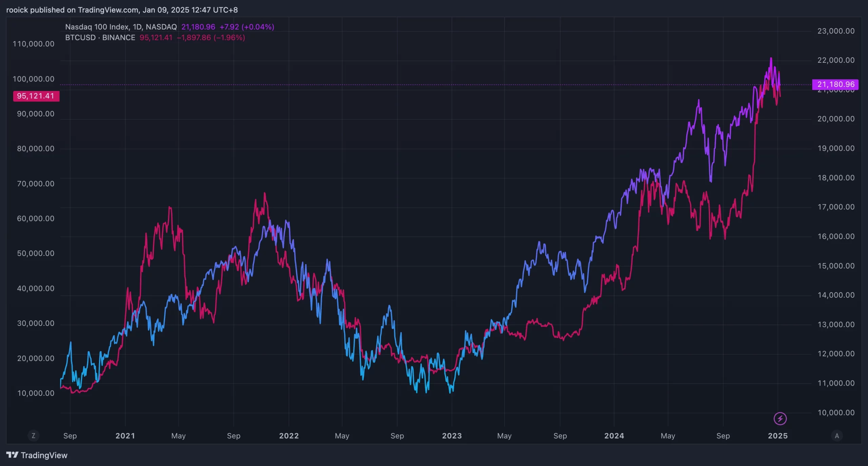Click the 23,000.00 right axis label
This screenshot has height=466, width=868.
[836, 31]
